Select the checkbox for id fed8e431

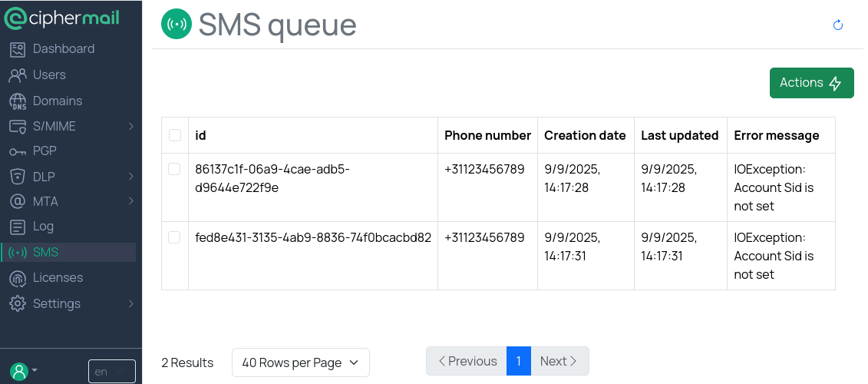[x=175, y=237]
